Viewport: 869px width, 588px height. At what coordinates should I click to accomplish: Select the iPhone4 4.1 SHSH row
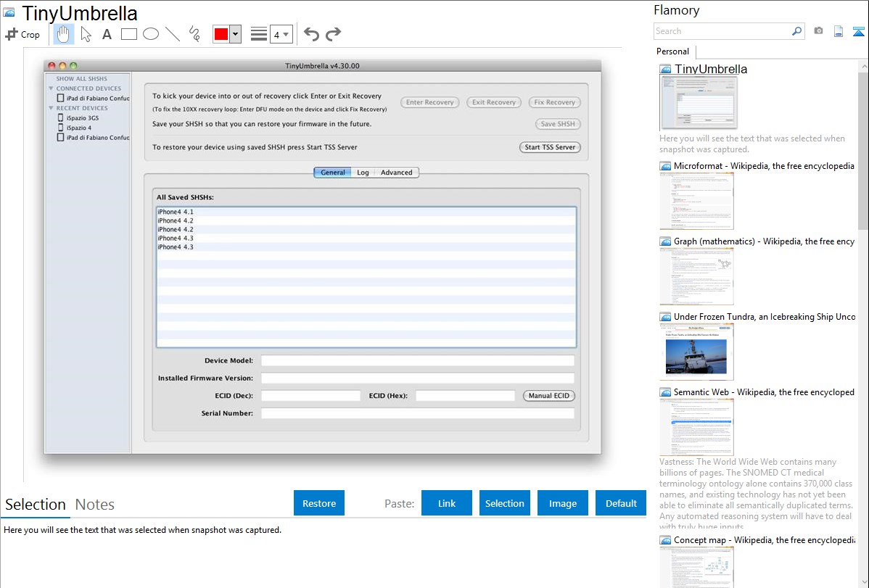pyautogui.click(x=366, y=212)
